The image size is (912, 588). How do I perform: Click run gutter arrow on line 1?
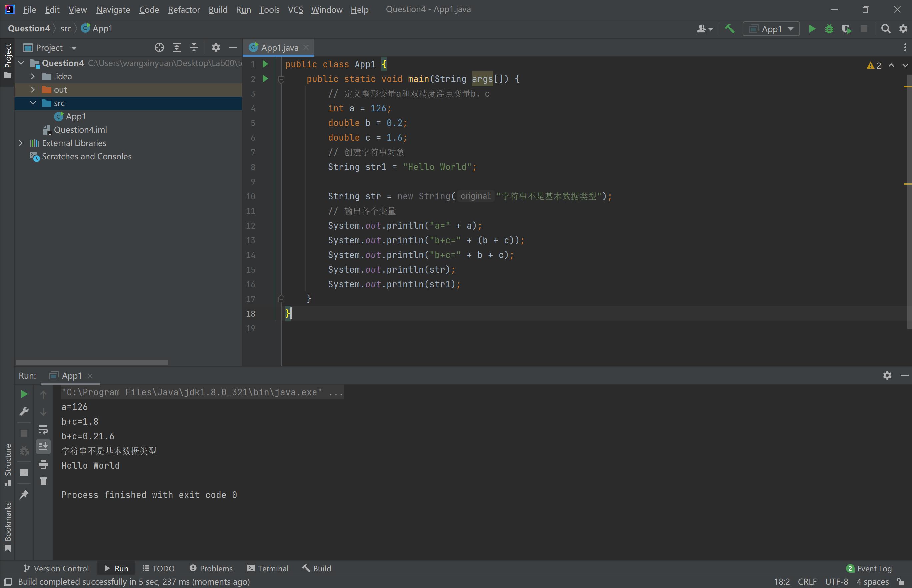[x=265, y=64]
